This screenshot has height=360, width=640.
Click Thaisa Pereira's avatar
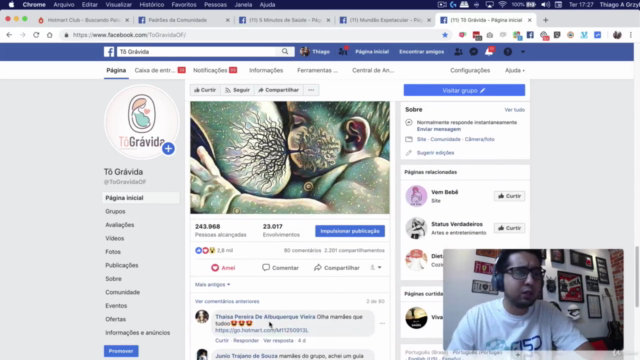[202, 316]
